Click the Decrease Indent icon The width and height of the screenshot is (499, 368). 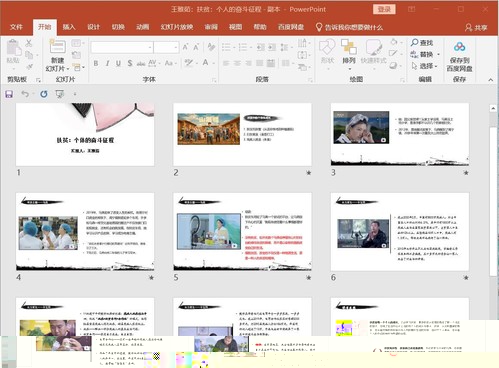[261, 47]
